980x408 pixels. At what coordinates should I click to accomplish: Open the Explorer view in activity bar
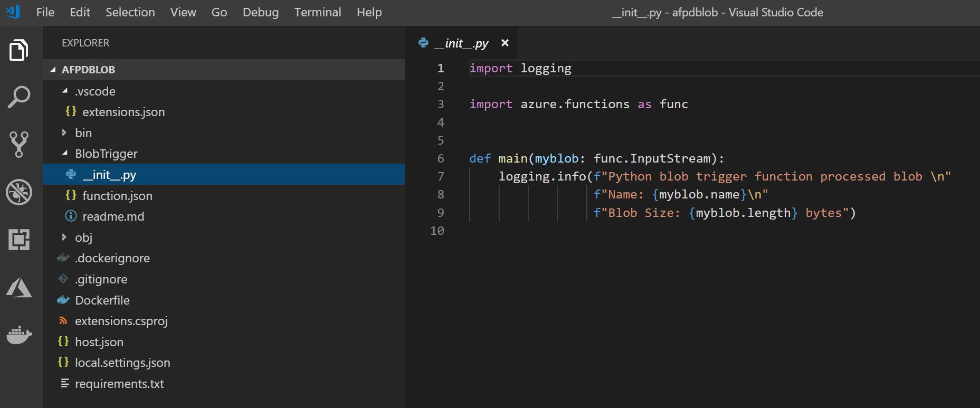[x=19, y=51]
